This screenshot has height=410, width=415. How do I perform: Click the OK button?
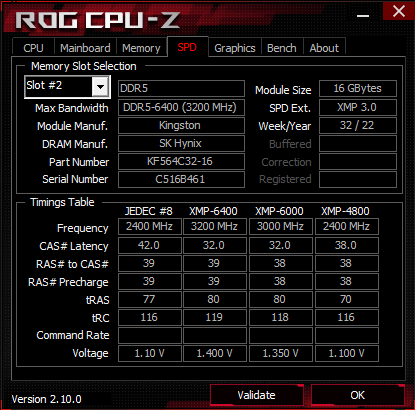(x=358, y=395)
